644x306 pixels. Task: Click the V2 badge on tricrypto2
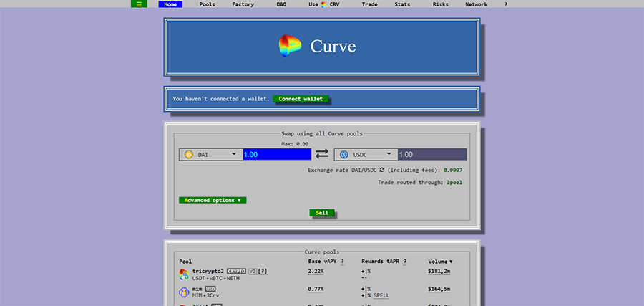(252, 272)
